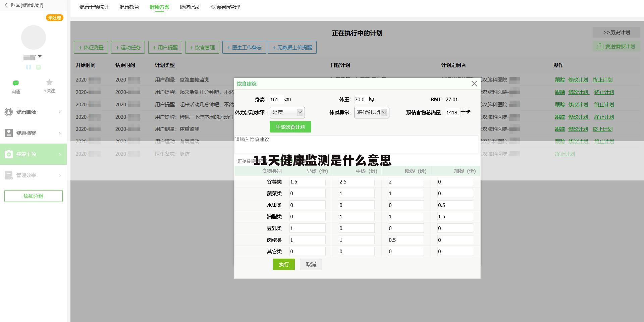Click the 身高 input field

[277, 99]
